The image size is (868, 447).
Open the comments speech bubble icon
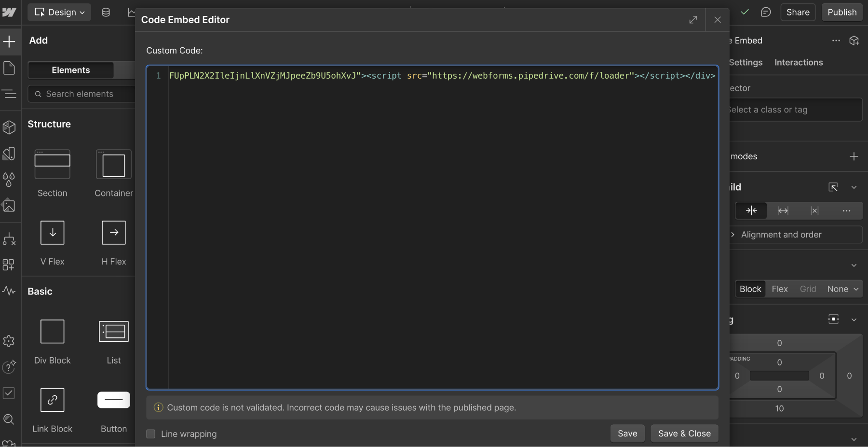pos(766,12)
